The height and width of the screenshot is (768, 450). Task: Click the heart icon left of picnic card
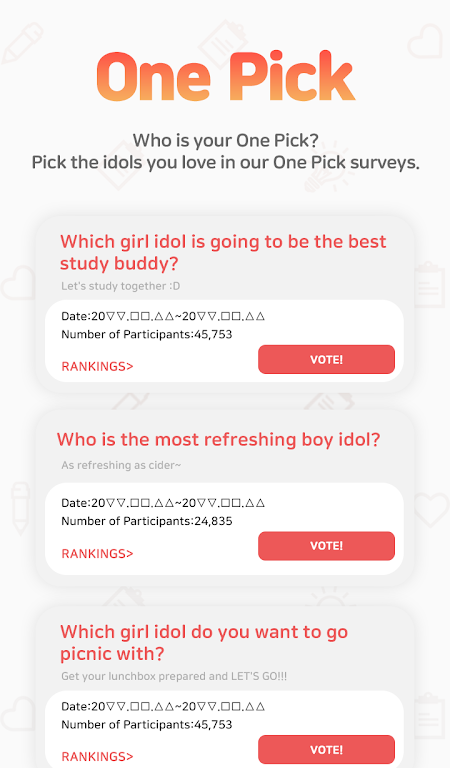tap(18, 714)
